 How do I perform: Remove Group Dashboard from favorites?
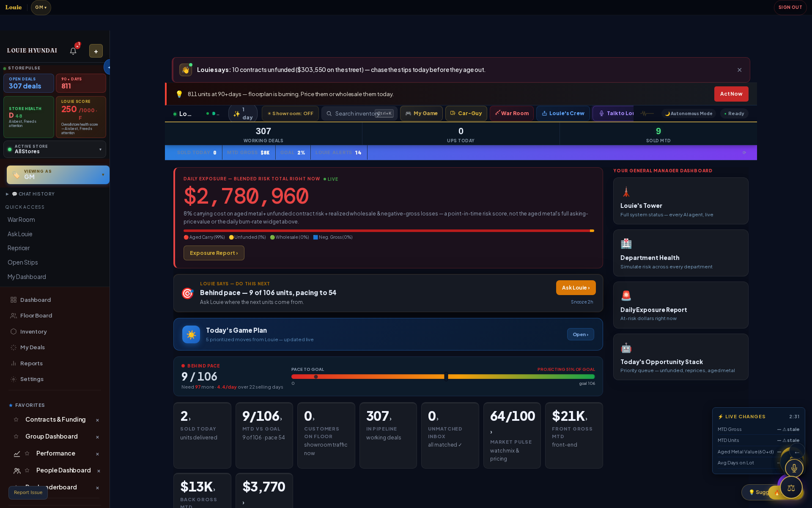[x=97, y=437]
